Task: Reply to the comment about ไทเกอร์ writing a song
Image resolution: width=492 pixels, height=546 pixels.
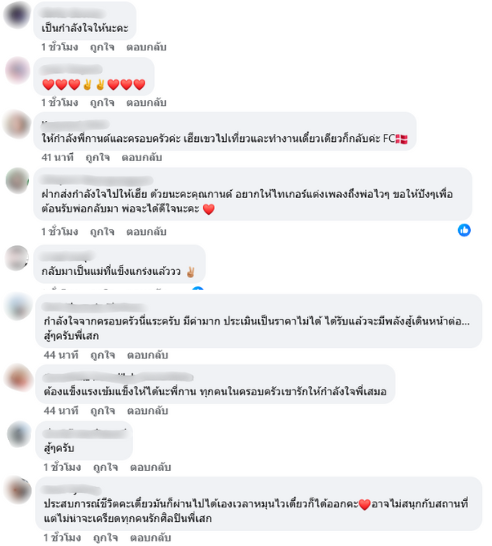Action: (x=146, y=232)
